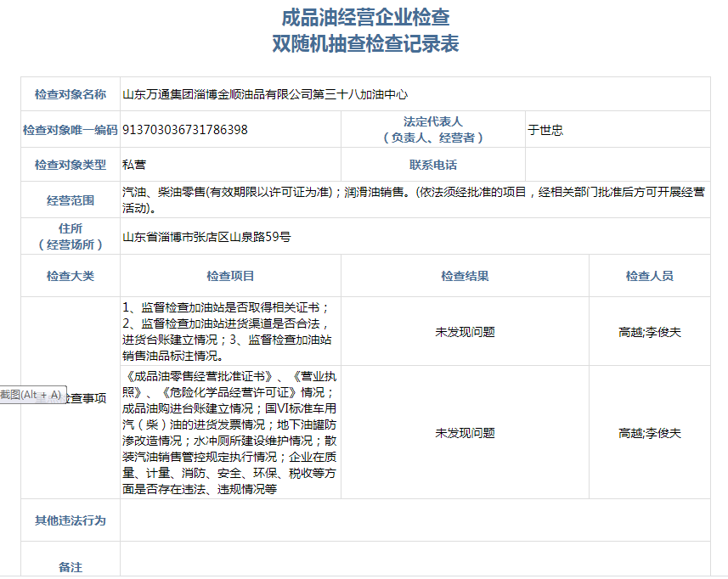The image size is (728, 579).
Task: Select code 913703036731786398
Action: [x=185, y=130]
